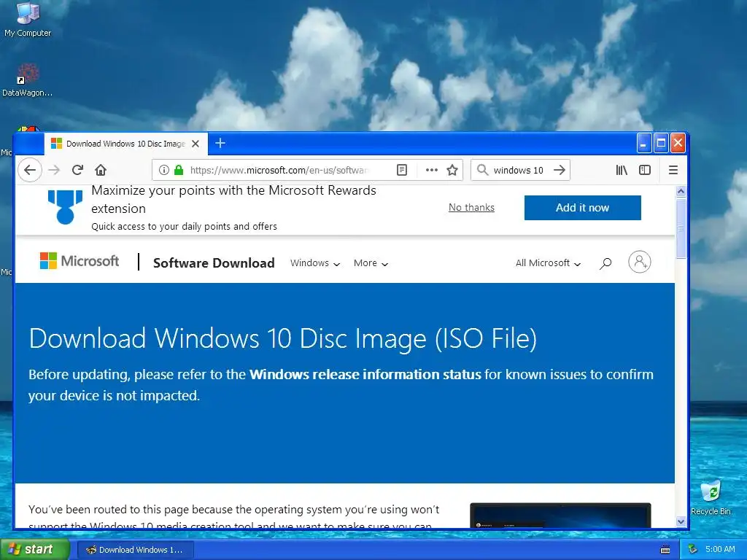Click the sign-in account avatar icon
This screenshot has width=747, height=560.
[640, 262]
